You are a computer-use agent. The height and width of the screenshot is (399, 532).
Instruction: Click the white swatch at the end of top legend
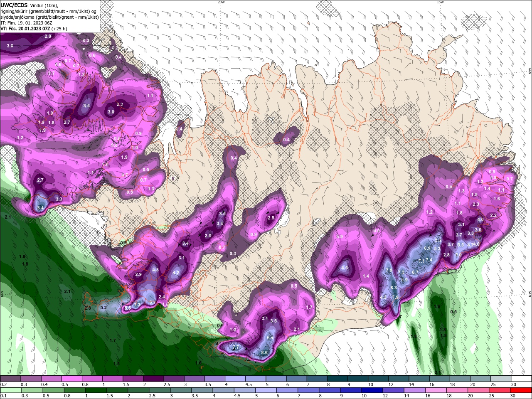coord(521,379)
